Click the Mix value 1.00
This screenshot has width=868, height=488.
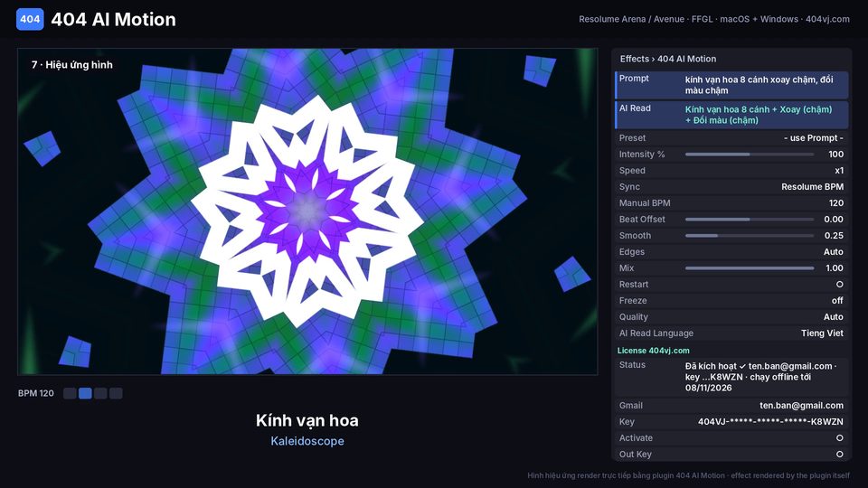click(x=835, y=267)
